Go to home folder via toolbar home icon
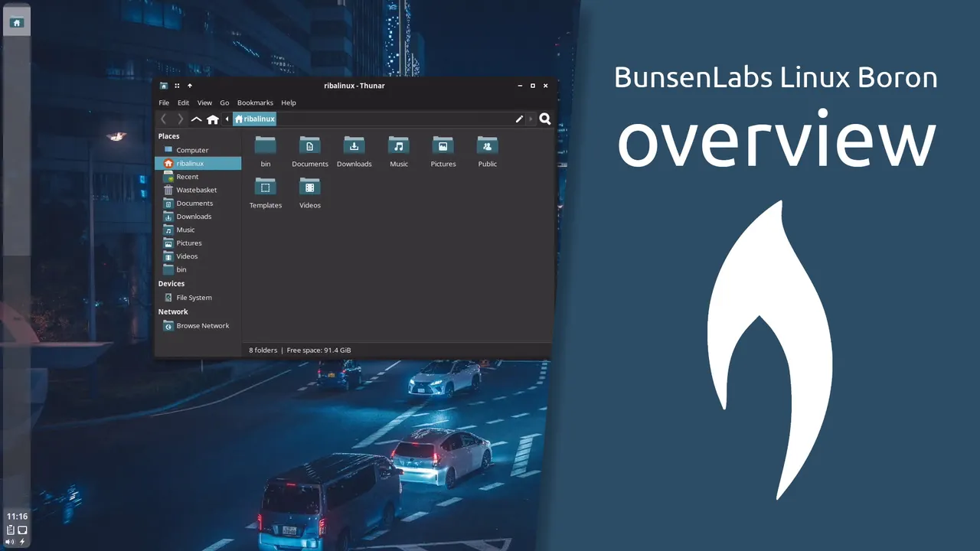 (x=213, y=119)
